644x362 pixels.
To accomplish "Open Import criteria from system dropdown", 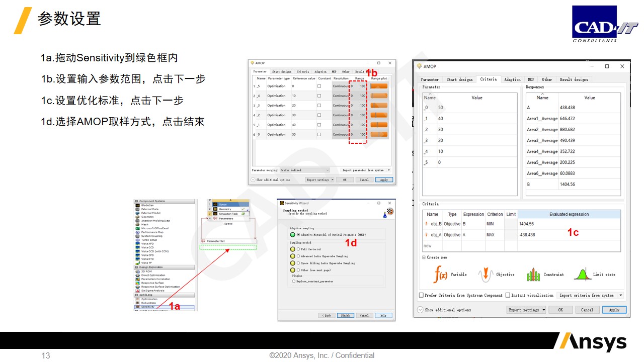I will tap(591, 295).
